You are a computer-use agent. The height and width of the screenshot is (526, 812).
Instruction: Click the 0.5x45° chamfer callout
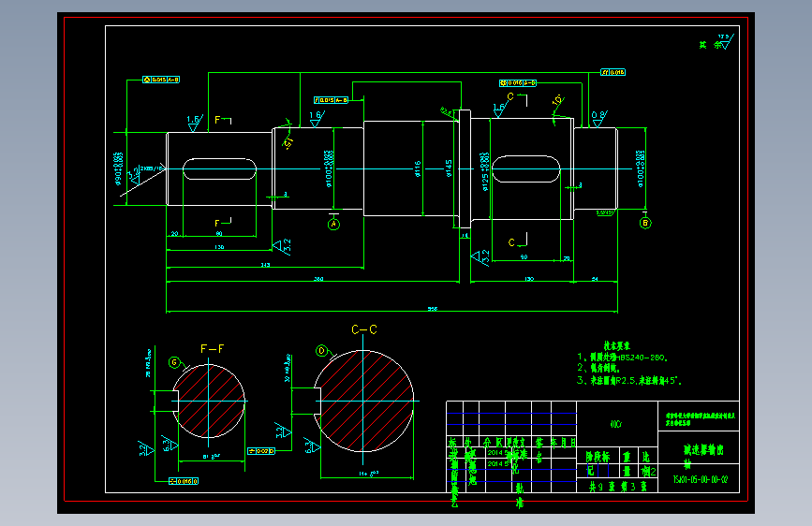tap(605, 212)
